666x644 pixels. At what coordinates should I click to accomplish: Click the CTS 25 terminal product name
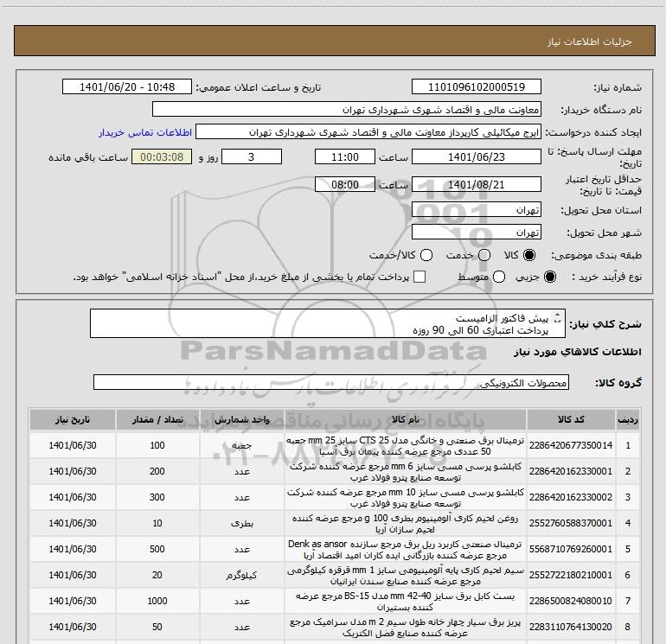405,446
